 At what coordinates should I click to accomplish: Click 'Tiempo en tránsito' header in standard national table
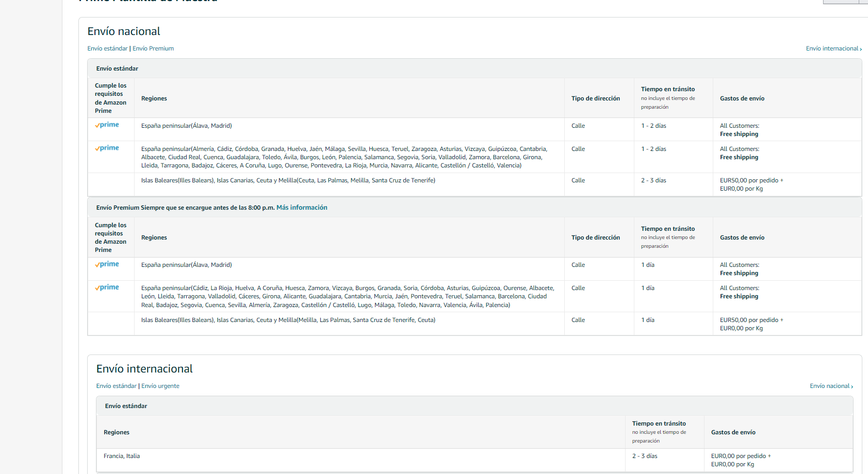tap(668, 89)
